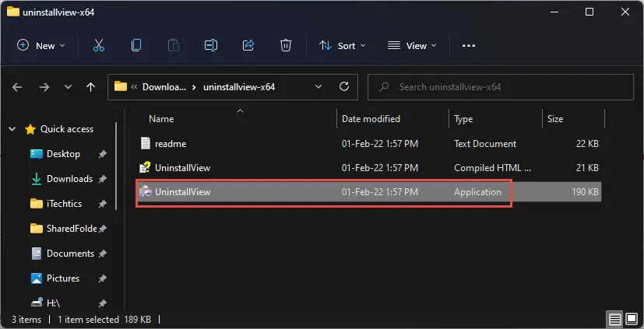Click the UninstallView help file icon
The width and height of the screenshot is (644, 329).
(x=145, y=168)
